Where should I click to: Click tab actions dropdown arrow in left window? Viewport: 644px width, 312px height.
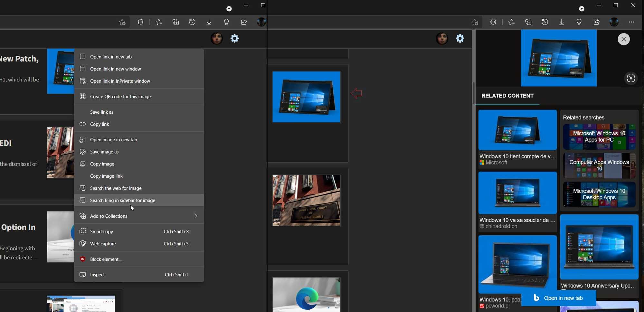pyautogui.click(x=229, y=9)
